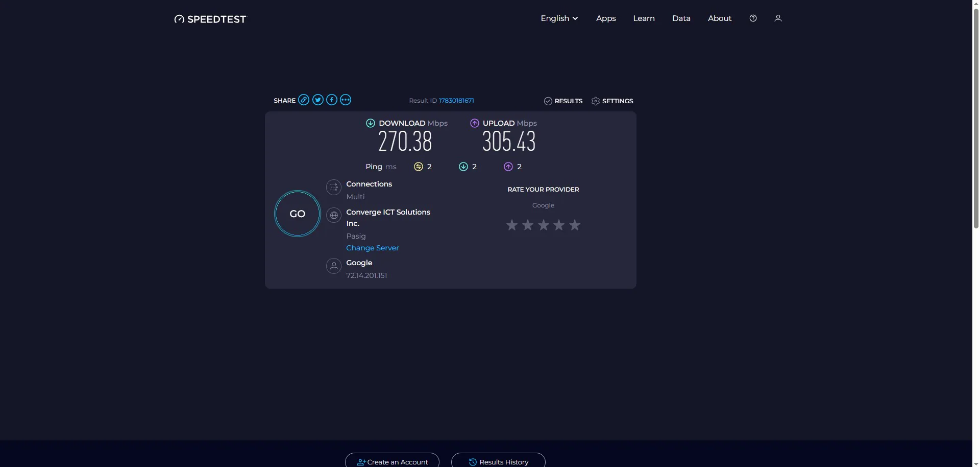Click the Connections multi icon

(x=334, y=187)
